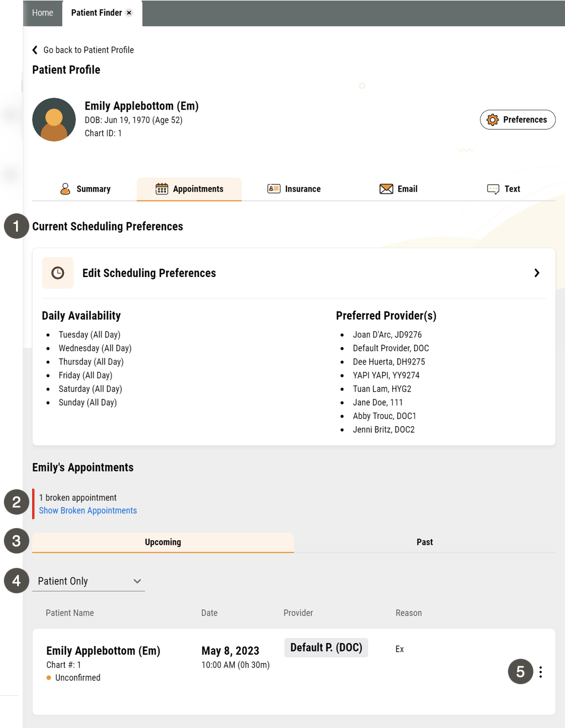Switch to the Past appointments tab
Viewport: 565px width, 728px height.
tap(425, 542)
